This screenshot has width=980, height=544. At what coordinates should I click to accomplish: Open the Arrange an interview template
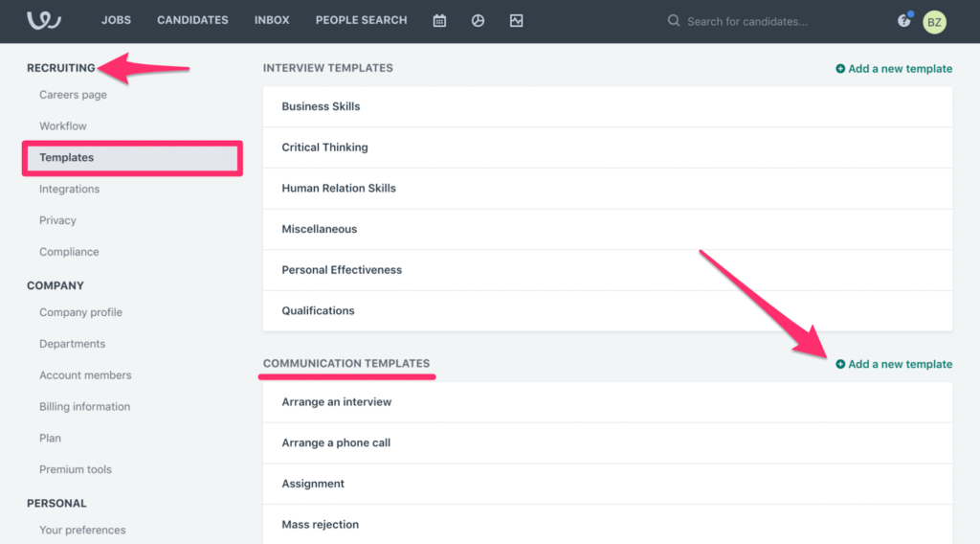click(608, 402)
